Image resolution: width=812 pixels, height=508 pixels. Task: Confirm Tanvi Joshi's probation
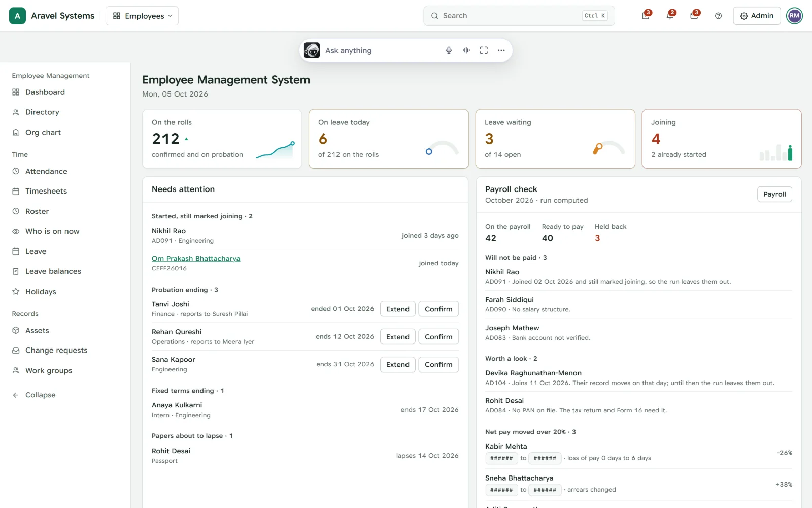(438, 309)
